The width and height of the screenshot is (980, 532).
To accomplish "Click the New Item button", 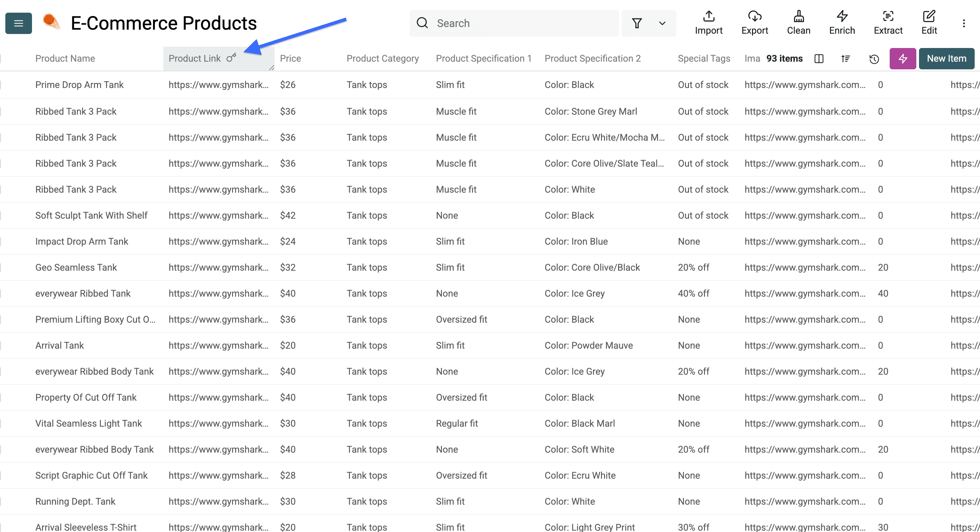I will point(946,59).
